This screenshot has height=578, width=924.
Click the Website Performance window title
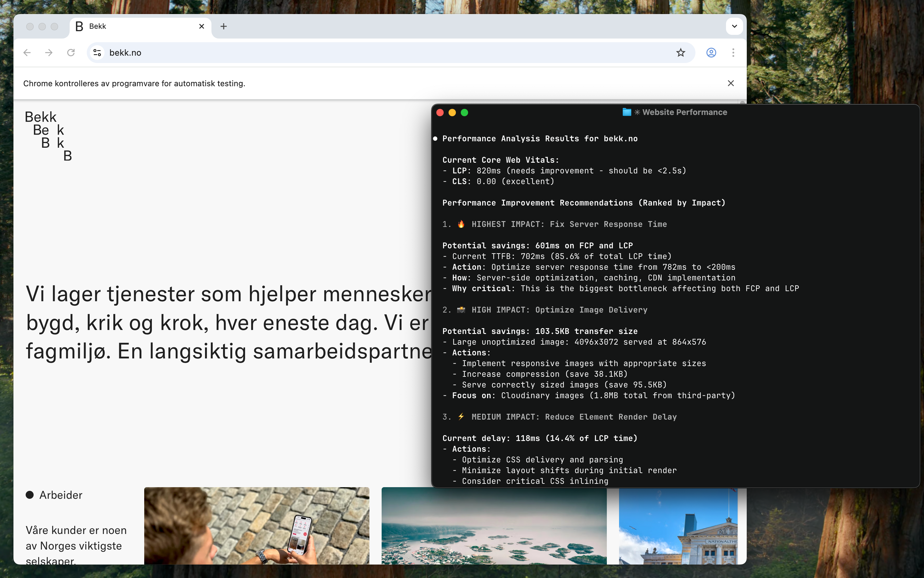pyautogui.click(x=685, y=113)
